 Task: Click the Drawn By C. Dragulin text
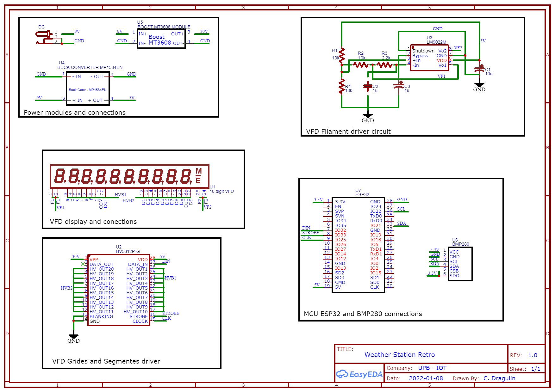coord(500,378)
